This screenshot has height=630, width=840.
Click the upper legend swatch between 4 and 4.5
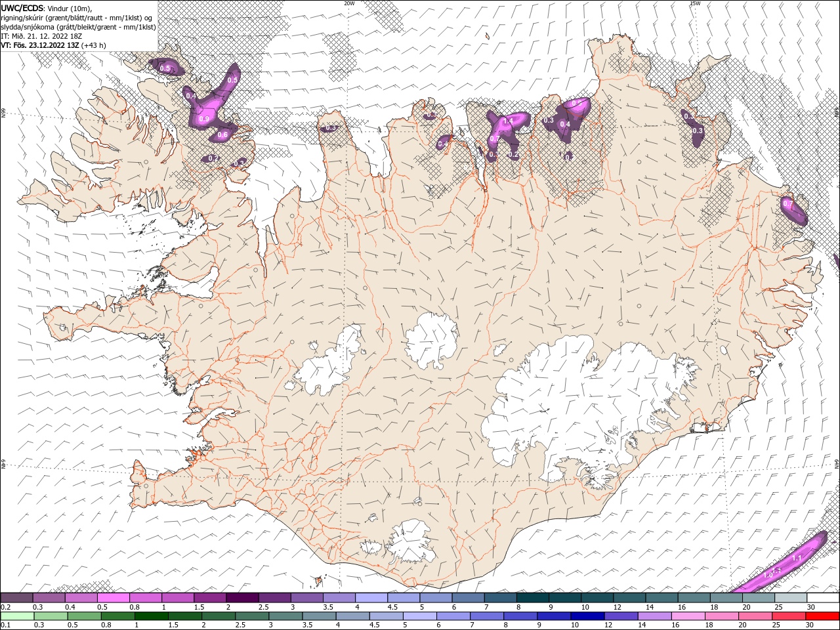point(371,598)
